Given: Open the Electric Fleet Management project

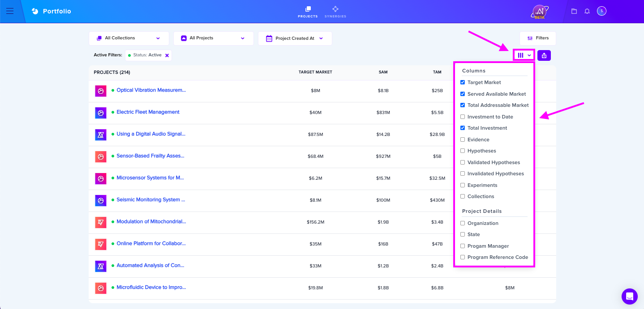Looking at the screenshot, I should pos(148,112).
